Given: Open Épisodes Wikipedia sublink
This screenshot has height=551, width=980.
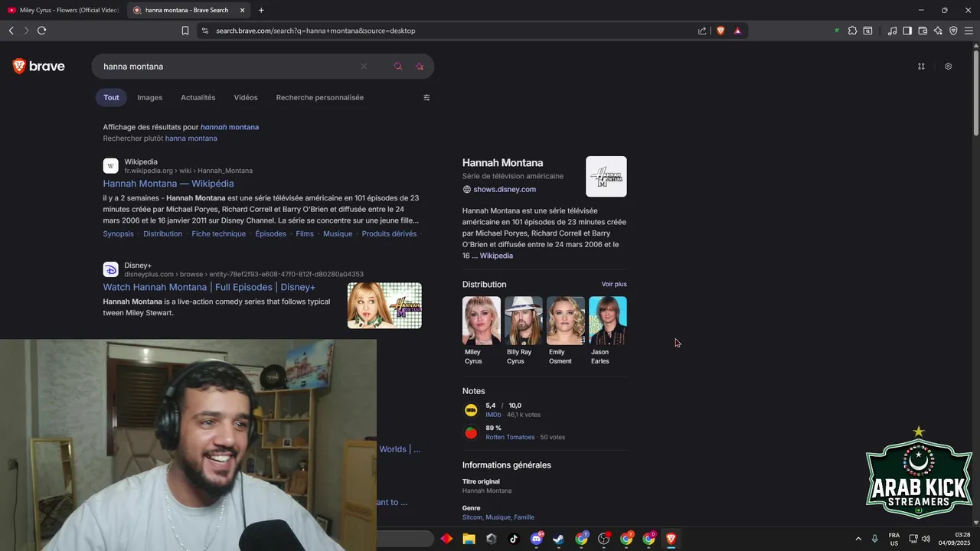Looking at the screenshot, I should click(270, 233).
